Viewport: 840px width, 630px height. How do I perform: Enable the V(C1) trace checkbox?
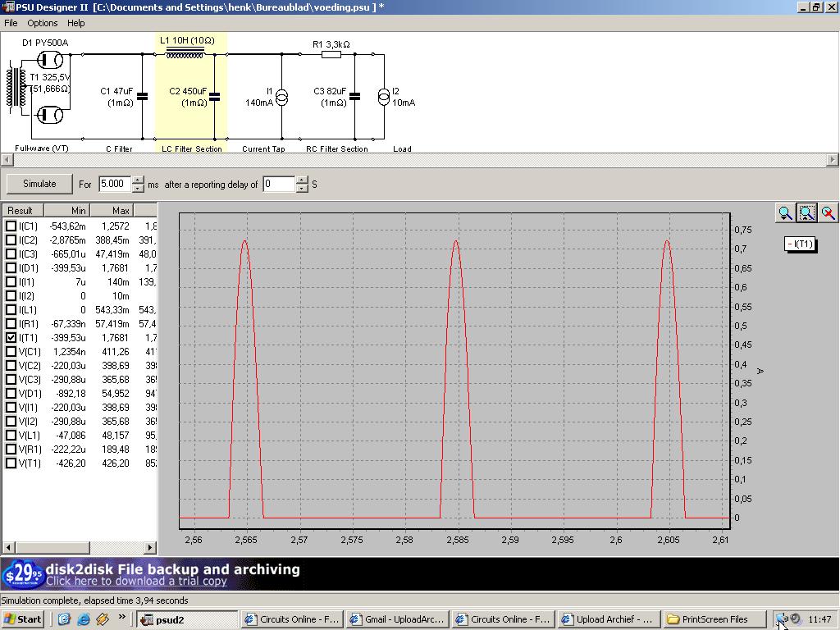tap(11, 351)
